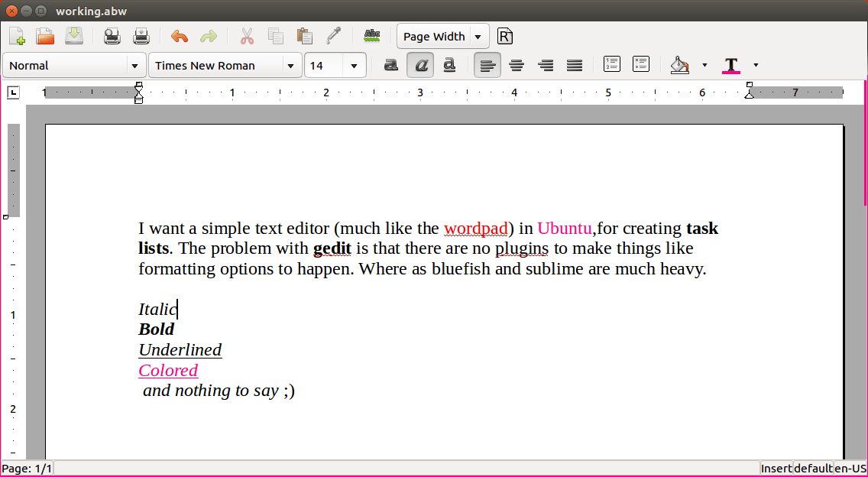The image size is (868, 477).
Task: Center the text
Action: point(517,66)
